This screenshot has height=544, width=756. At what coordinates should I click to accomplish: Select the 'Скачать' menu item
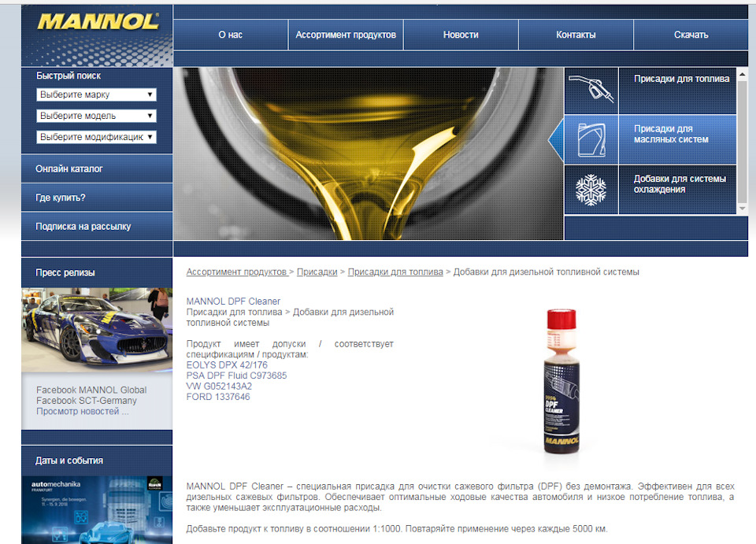[691, 35]
